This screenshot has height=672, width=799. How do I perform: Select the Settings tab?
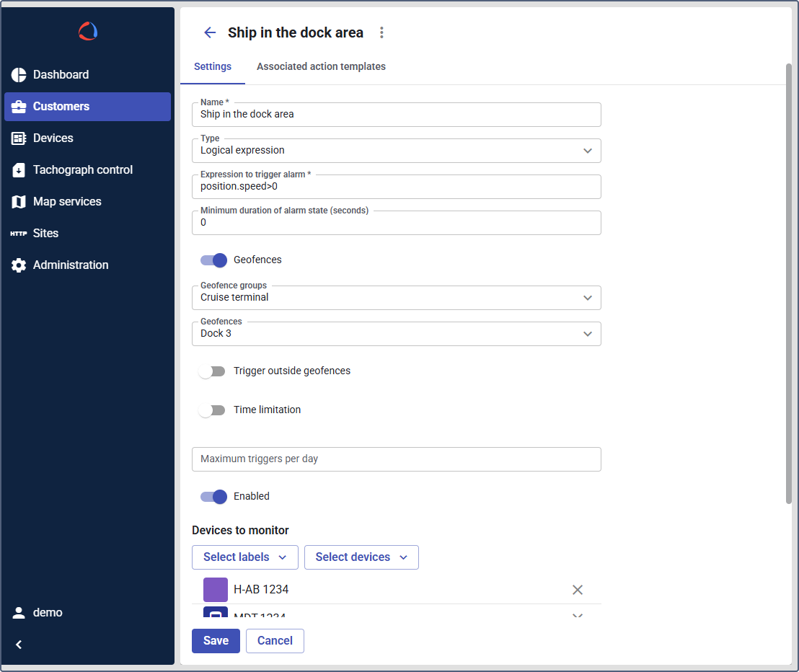pos(213,67)
